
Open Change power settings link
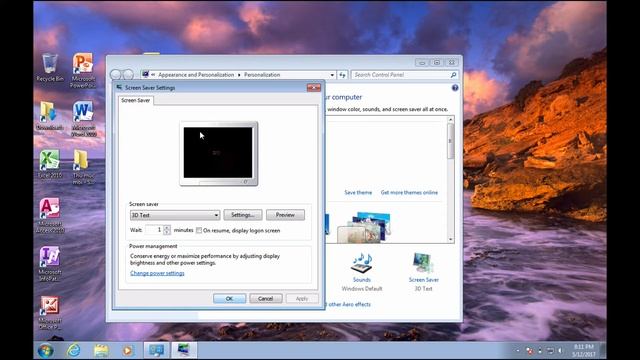(x=157, y=273)
